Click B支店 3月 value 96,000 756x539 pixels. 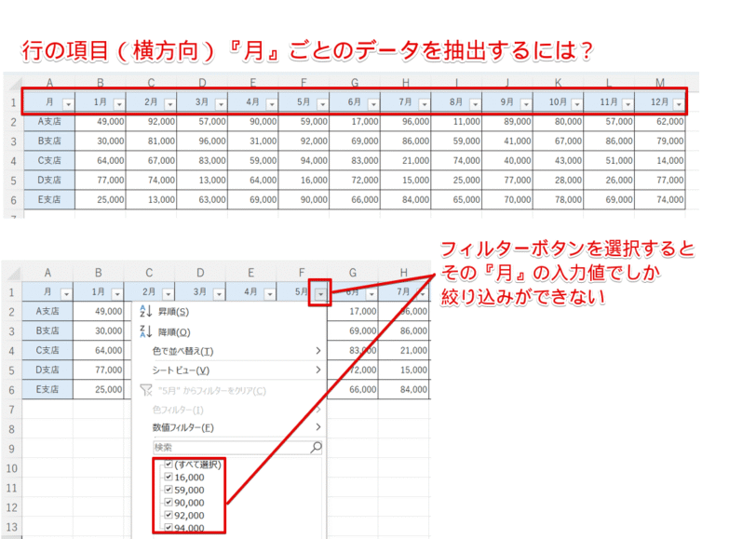point(203,141)
